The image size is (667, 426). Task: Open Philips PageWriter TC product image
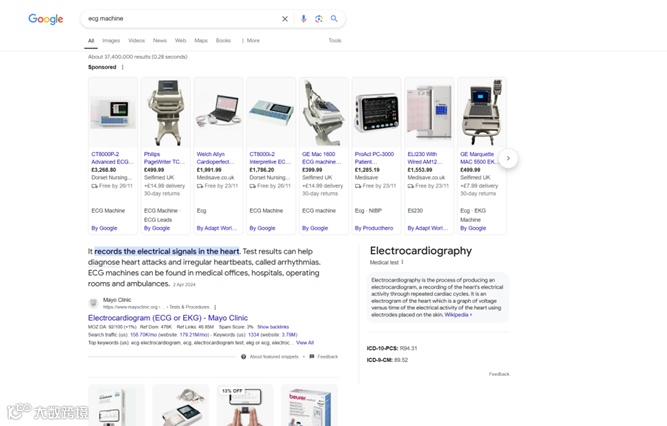click(x=165, y=112)
